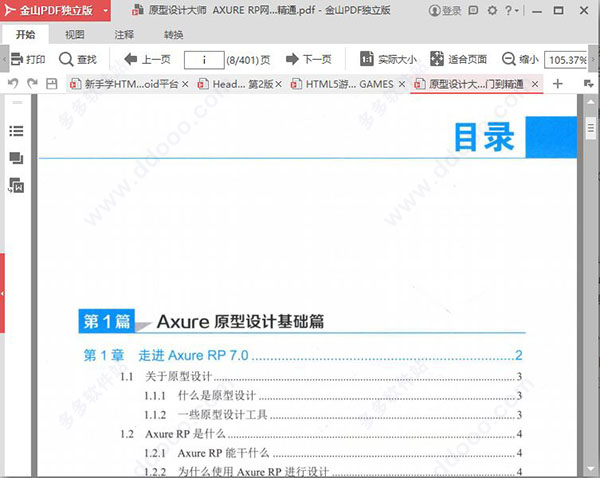This screenshot has width=600, height=478.
Task: Undo the last action
Action: click(13, 83)
